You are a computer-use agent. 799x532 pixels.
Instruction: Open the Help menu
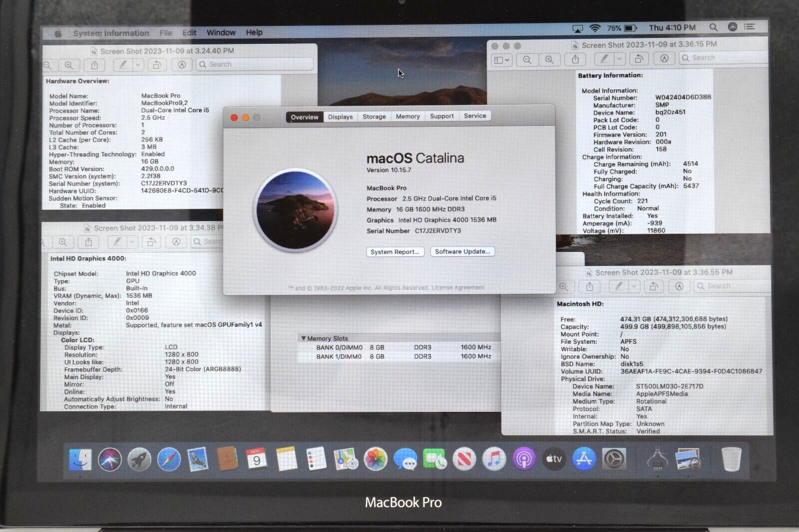click(254, 32)
